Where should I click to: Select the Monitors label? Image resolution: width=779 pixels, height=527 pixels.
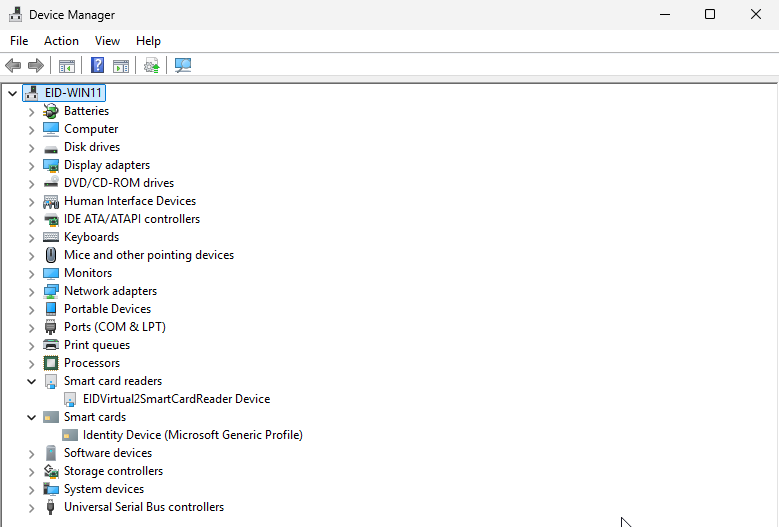[88, 273]
